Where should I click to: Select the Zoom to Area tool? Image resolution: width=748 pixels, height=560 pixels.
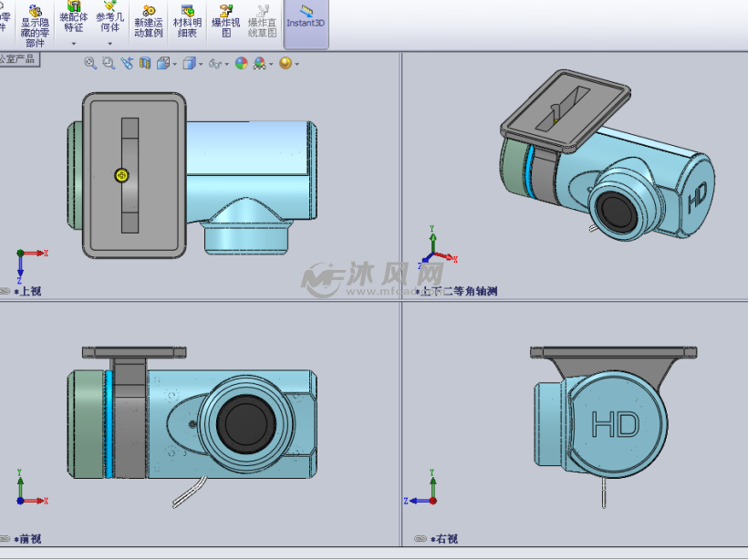[x=109, y=62]
